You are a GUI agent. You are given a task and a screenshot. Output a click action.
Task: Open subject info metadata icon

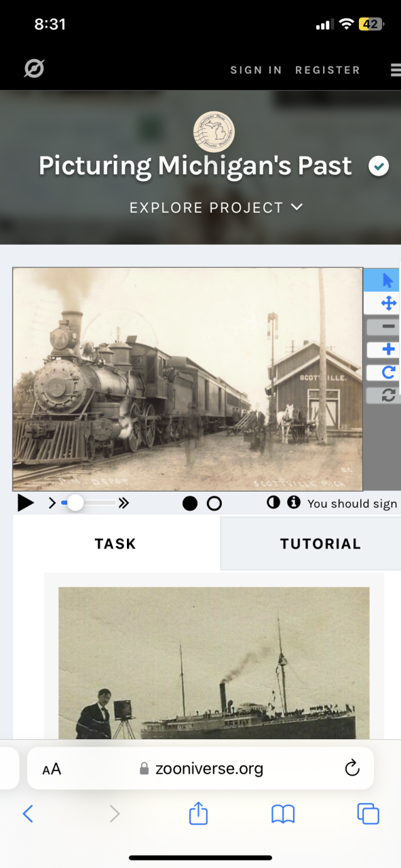pos(294,502)
